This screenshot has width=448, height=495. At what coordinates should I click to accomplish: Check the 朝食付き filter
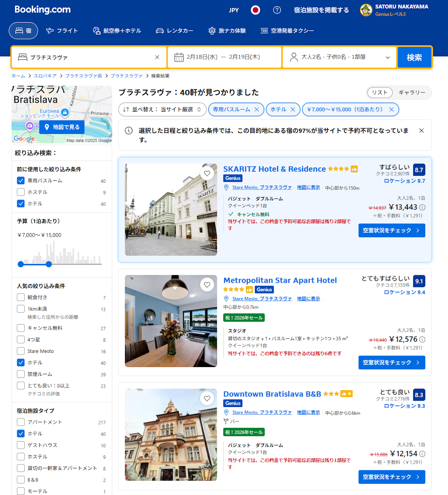pos(21,297)
